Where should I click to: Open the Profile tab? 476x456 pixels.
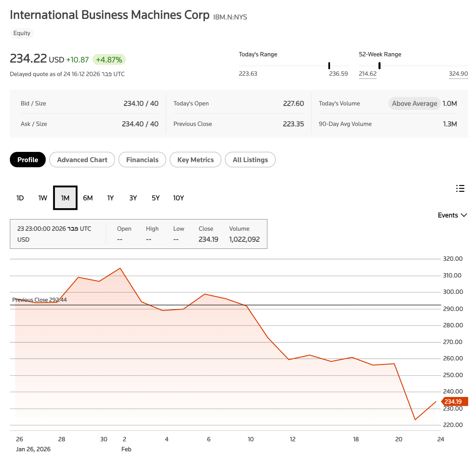[28, 160]
